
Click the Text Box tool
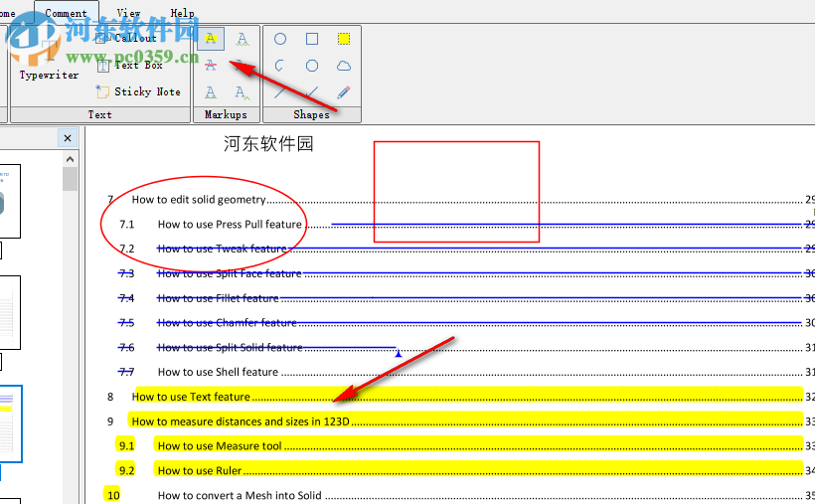(130, 65)
